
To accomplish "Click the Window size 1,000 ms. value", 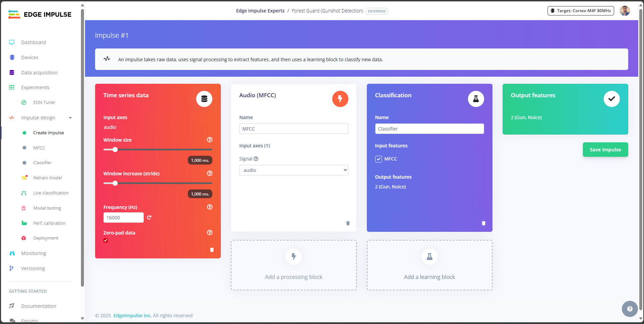I will pos(200,160).
